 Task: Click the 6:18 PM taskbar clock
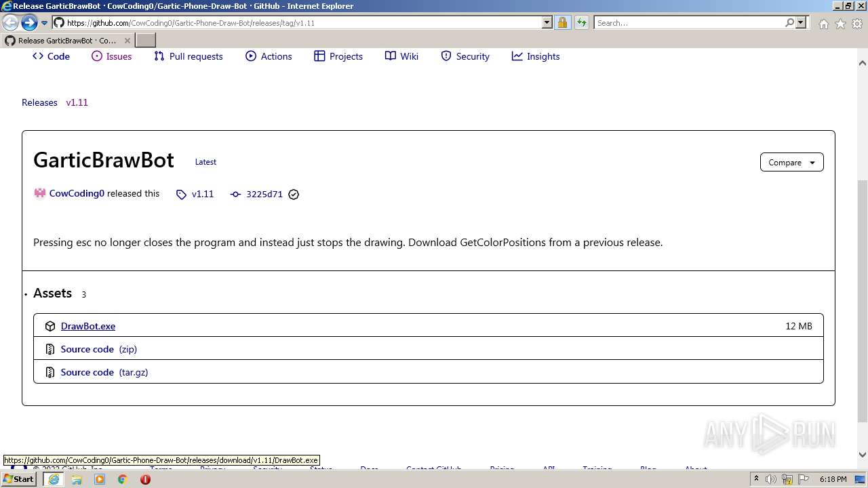coord(833,479)
